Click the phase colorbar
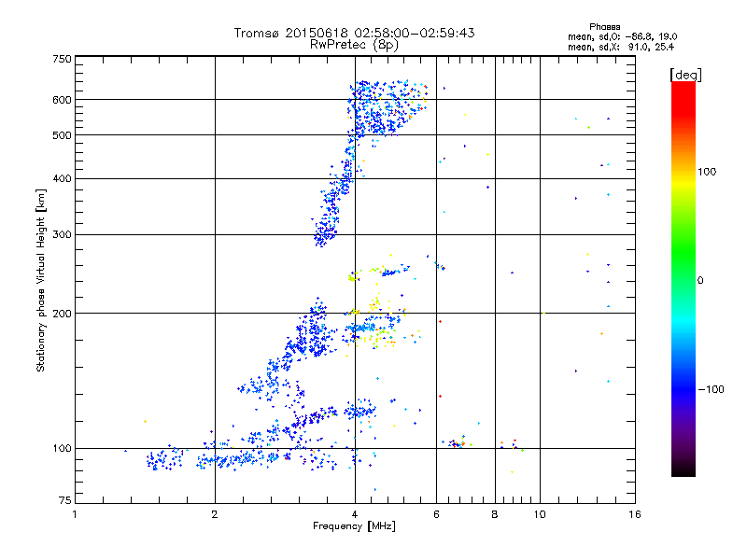Screen dimensions: 747x560 point(684,278)
